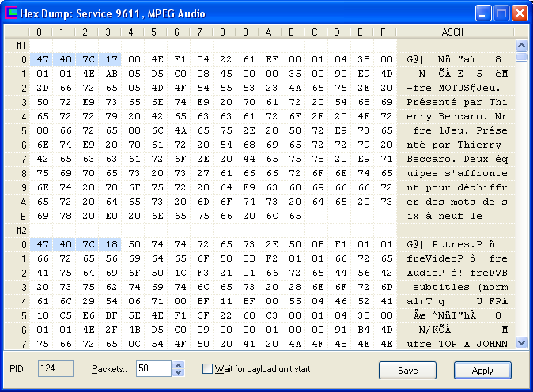Click the scrollbar down arrow

(x=521, y=343)
